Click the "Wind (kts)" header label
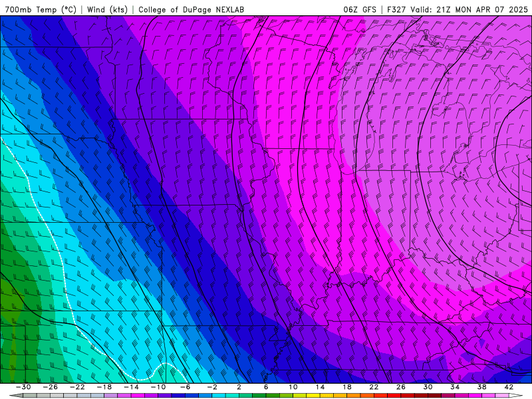The width and height of the screenshot is (532, 399). click(107, 9)
